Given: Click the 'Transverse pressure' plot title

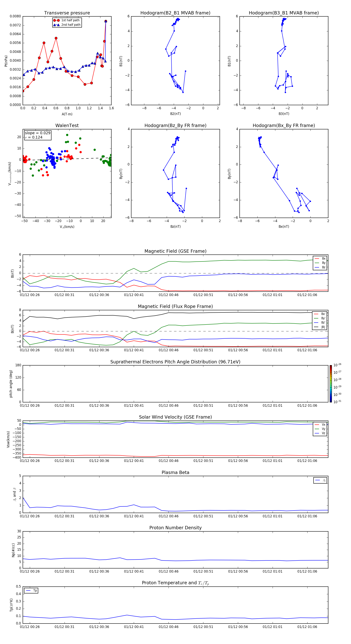Looking at the screenshot, I should pyautogui.click(x=67, y=13).
